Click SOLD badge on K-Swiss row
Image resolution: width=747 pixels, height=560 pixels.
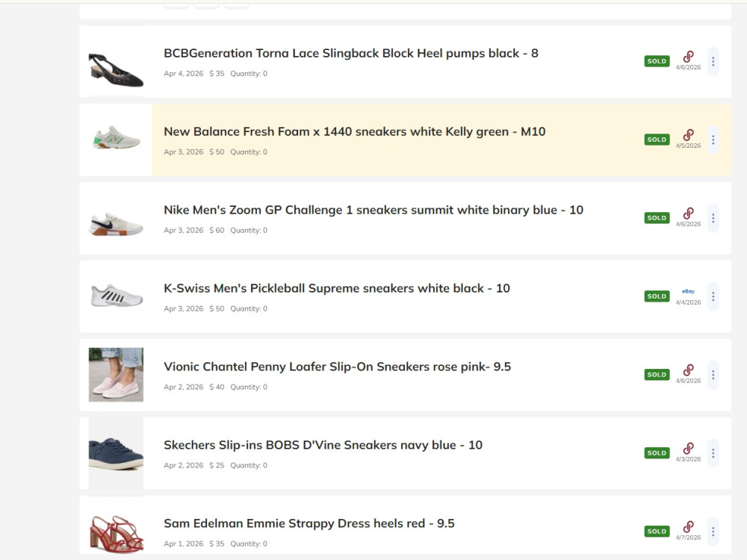pos(657,296)
